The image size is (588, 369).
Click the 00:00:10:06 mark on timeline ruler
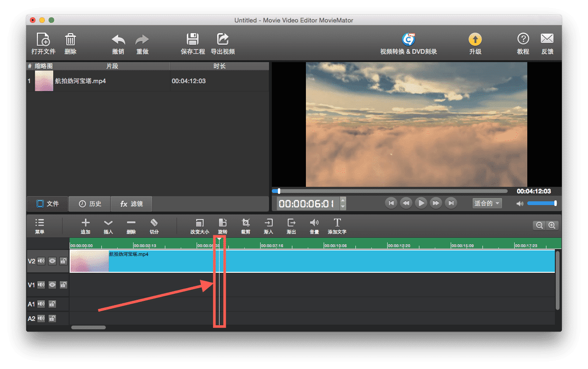336,245
